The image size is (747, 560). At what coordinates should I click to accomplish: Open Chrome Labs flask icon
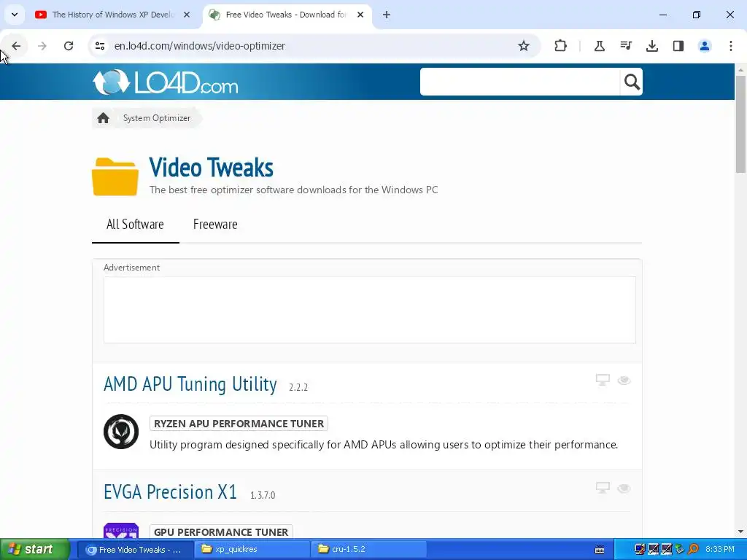pyautogui.click(x=600, y=46)
